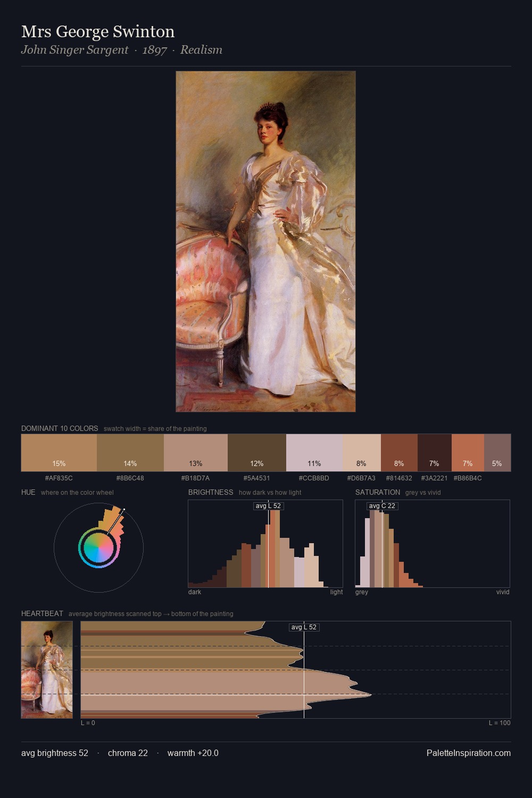This screenshot has width=532, height=798.
Task: Click the '#5A4531' hex code label
Action: pyautogui.click(x=257, y=478)
